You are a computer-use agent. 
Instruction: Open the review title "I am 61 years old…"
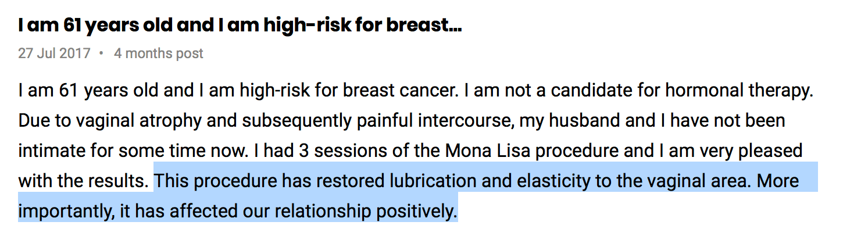tap(240, 26)
